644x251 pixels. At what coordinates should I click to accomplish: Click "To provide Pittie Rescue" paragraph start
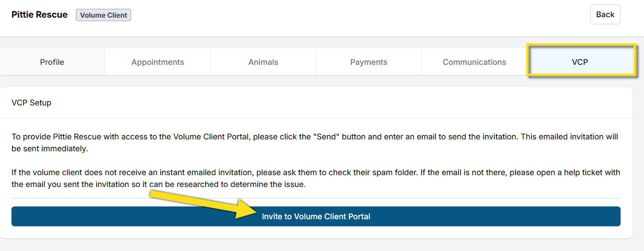point(56,137)
